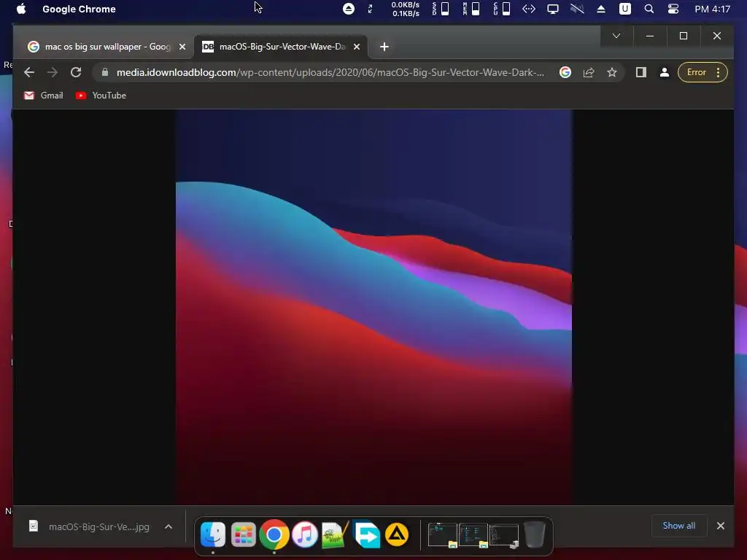This screenshot has height=560, width=747.
Task: Click the forward navigation arrow
Action: (53, 72)
